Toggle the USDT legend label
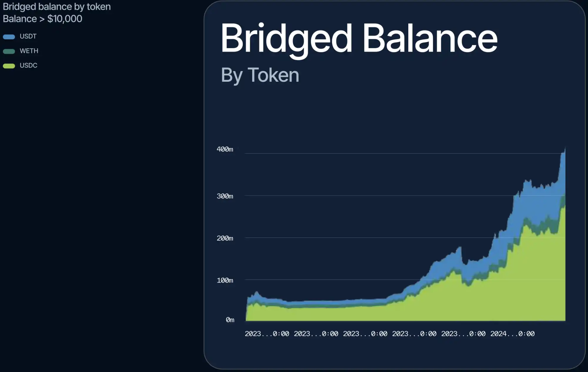Screen dimensions: 588x372 point(28,36)
